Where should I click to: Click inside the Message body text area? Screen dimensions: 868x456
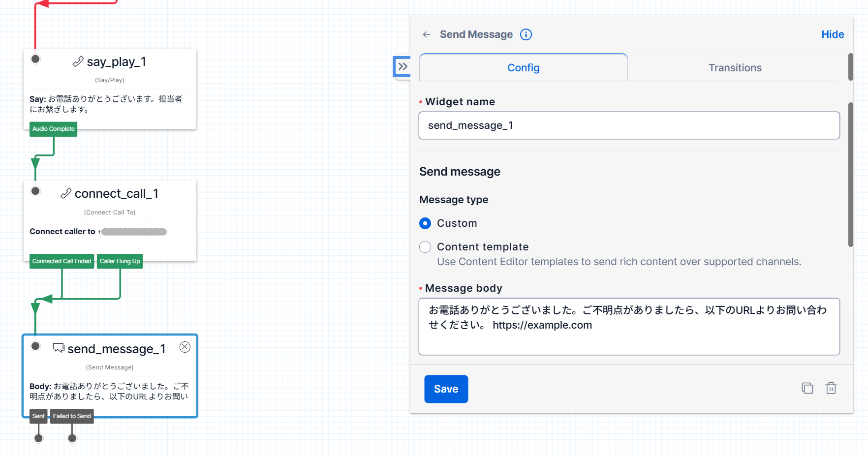point(629,326)
